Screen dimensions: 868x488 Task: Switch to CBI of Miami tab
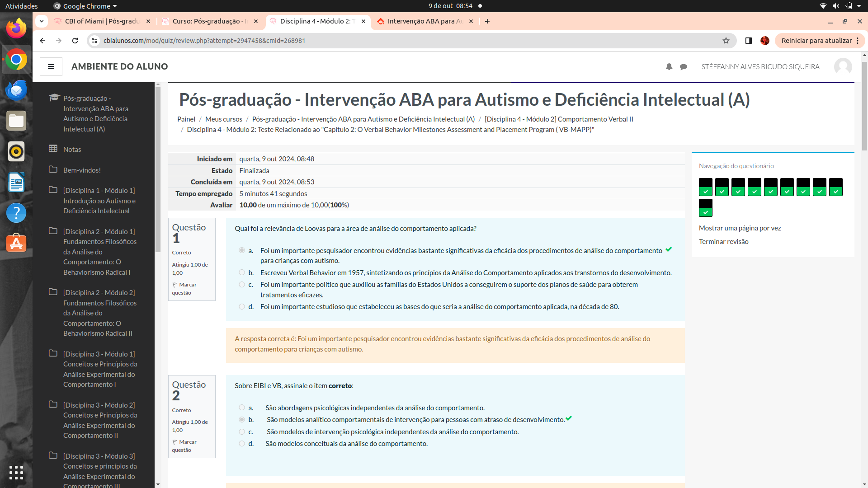(x=102, y=21)
